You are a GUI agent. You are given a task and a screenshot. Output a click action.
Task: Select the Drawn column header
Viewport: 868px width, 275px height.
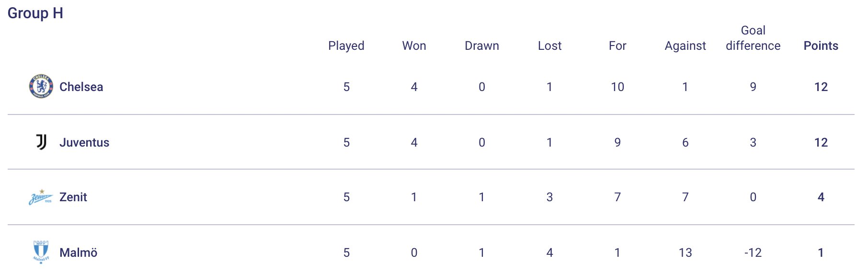(x=482, y=46)
